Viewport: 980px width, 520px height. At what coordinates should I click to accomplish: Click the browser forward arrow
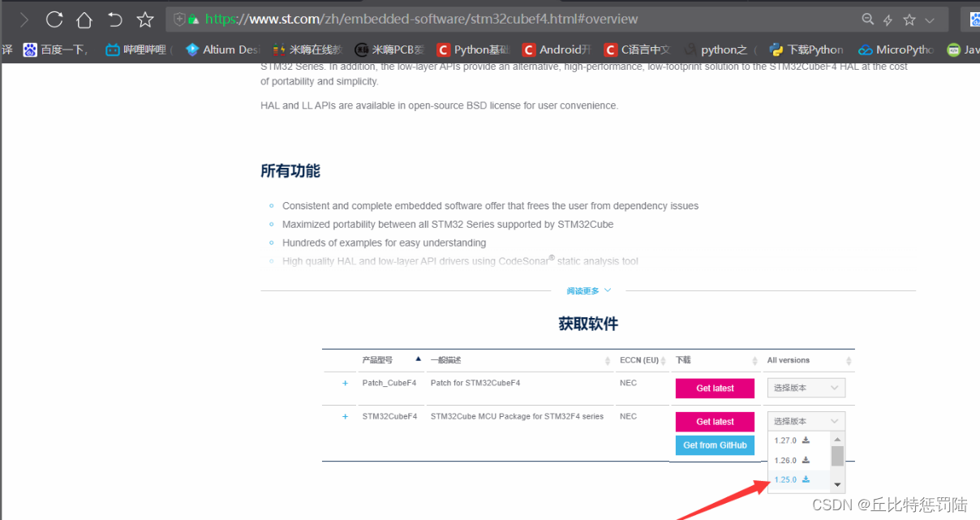point(24,19)
